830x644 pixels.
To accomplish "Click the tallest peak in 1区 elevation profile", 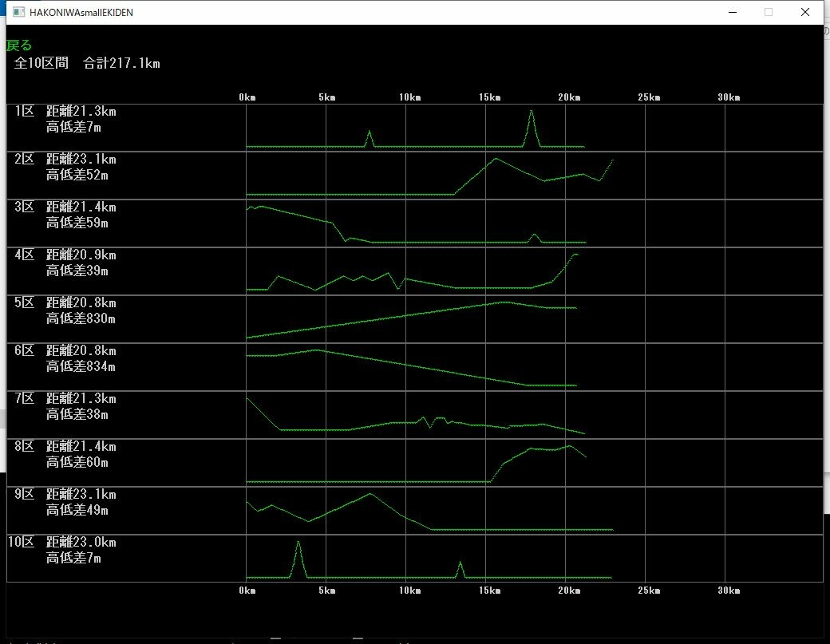I will pyautogui.click(x=532, y=113).
